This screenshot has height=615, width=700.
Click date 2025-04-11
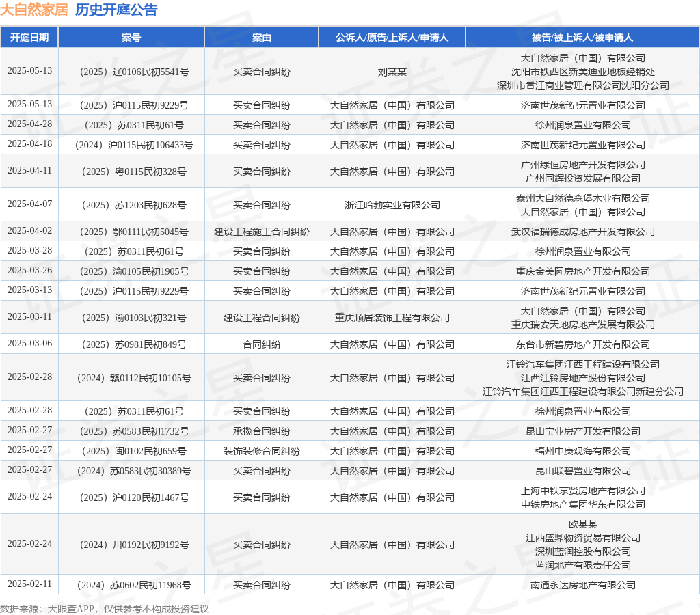(x=29, y=170)
